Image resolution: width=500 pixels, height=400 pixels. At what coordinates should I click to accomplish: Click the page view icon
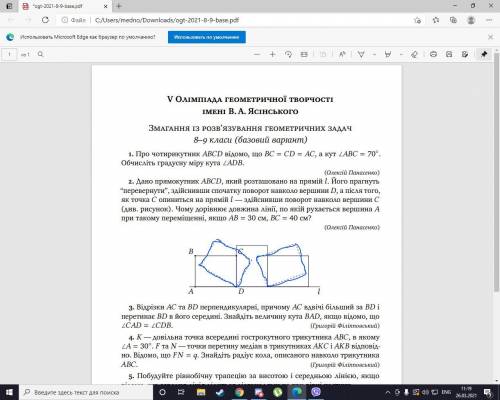(323, 54)
